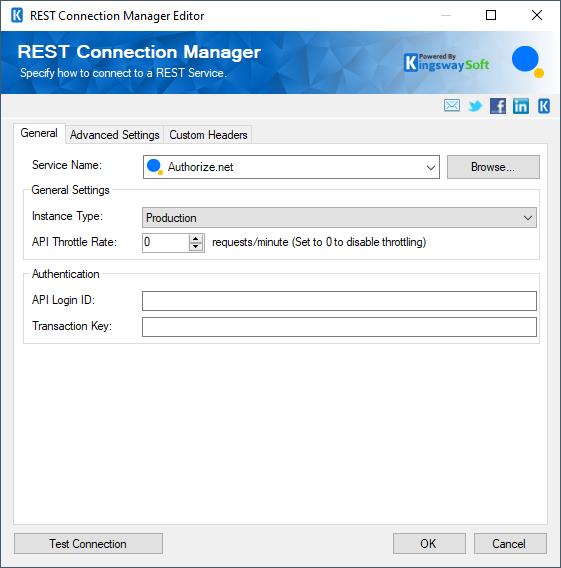The height and width of the screenshot is (568, 561).
Task: Open the Facebook icon link
Action: click(x=498, y=106)
